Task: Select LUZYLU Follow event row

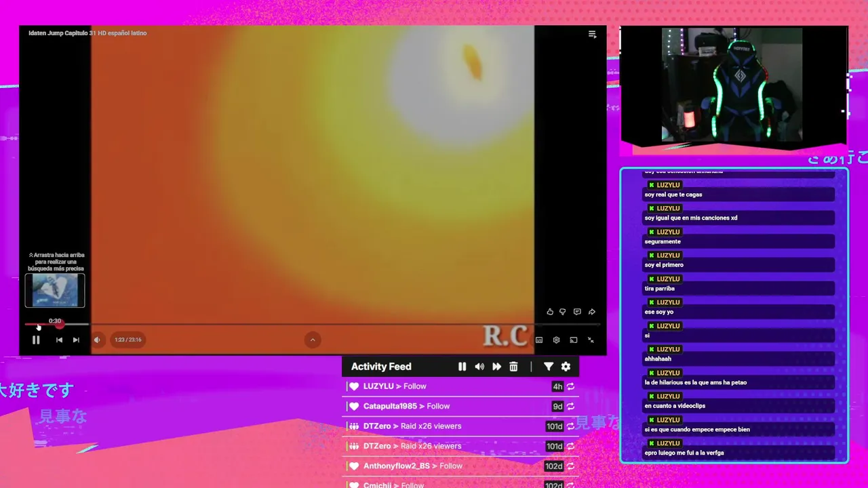Action: [461, 386]
